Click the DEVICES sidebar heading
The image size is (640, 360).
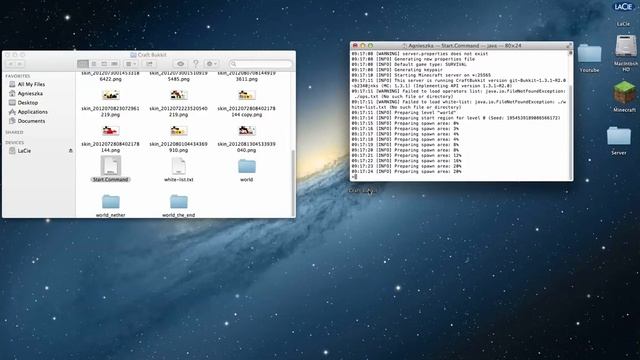(x=15, y=143)
